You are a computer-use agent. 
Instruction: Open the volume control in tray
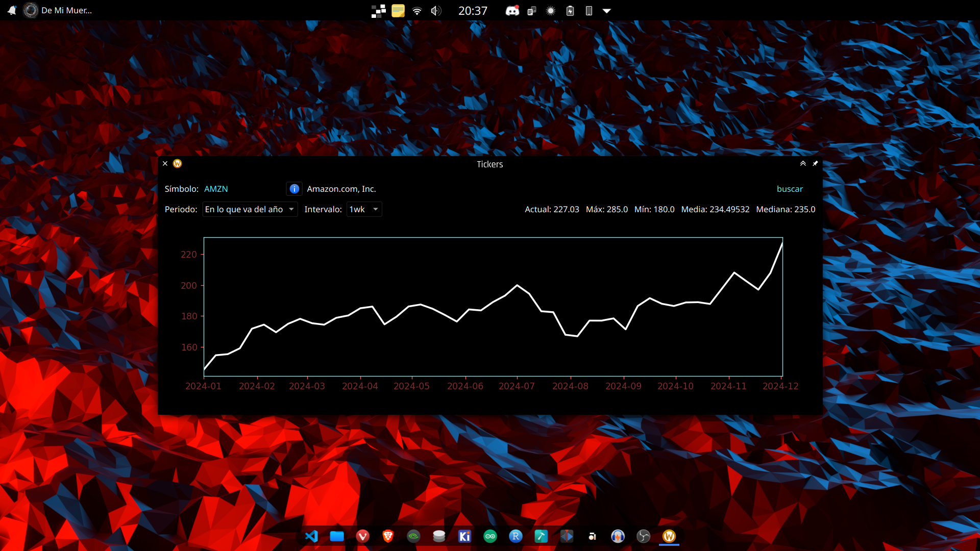[x=435, y=11]
